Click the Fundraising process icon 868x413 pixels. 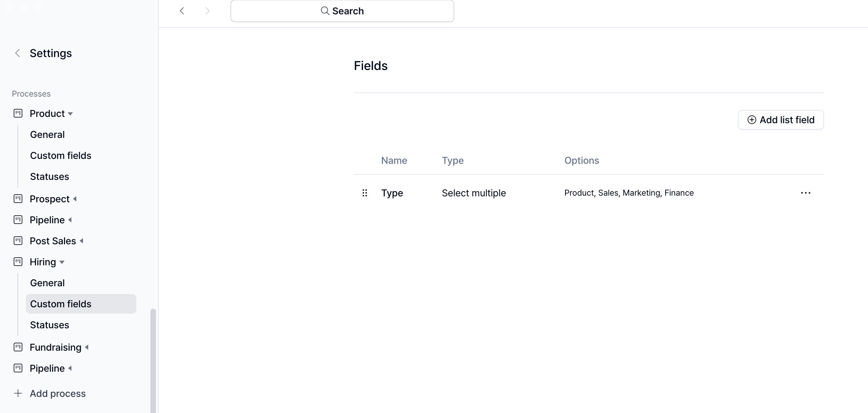click(18, 347)
